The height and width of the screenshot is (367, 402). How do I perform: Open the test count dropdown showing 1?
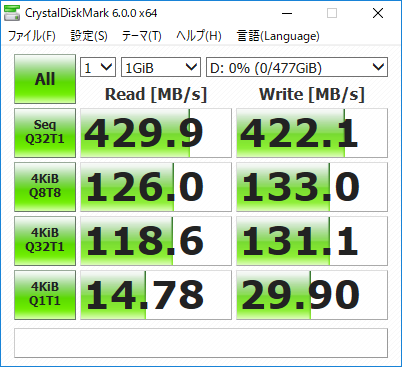pos(98,67)
